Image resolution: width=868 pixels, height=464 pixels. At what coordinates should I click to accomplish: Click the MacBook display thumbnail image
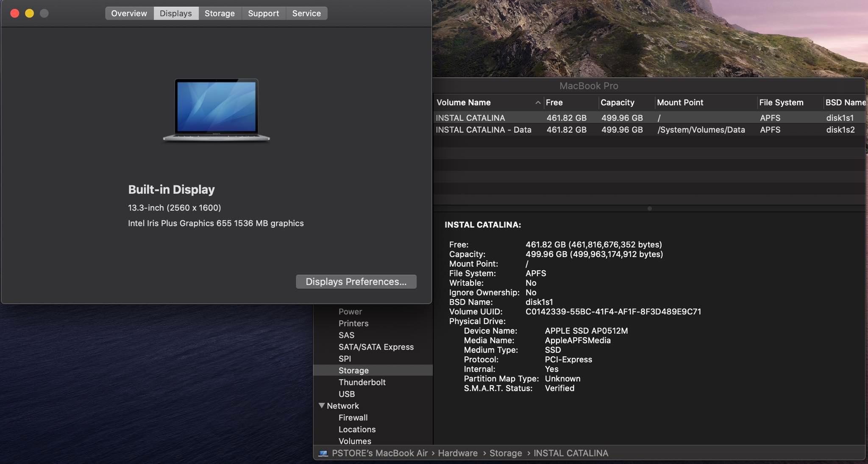pyautogui.click(x=216, y=109)
